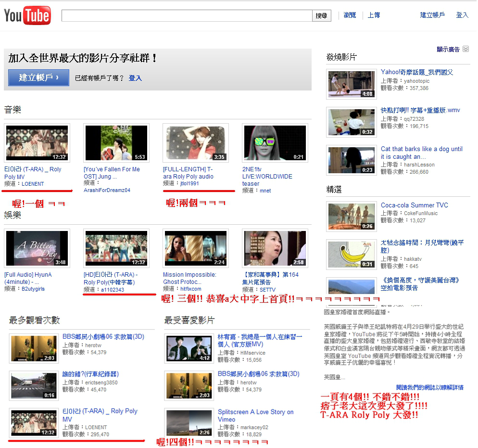Click the 閱讀我們的網誌以瞭解詳情 blog link
The width and height of the screenshot is (478, 448).
[429, 387]
